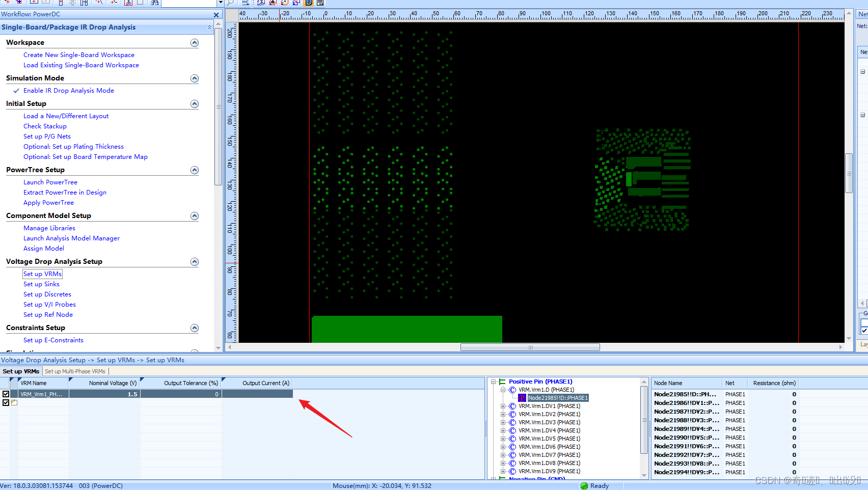The height and width of the screenshot is (490, 868).
Task: Click the magnifier zoom icon in toolbar
Action: click(231, 3)
